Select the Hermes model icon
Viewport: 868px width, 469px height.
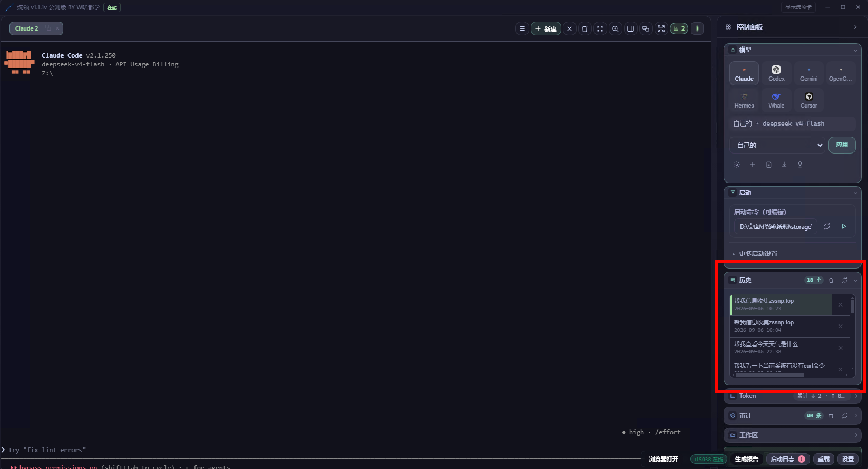coord(744,100)
